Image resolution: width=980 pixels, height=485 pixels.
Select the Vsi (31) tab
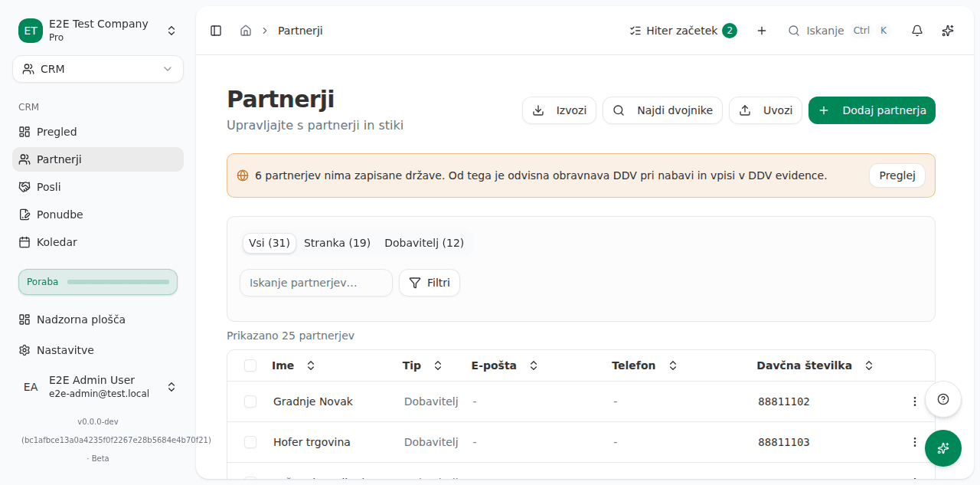click(x=269, y=243)
